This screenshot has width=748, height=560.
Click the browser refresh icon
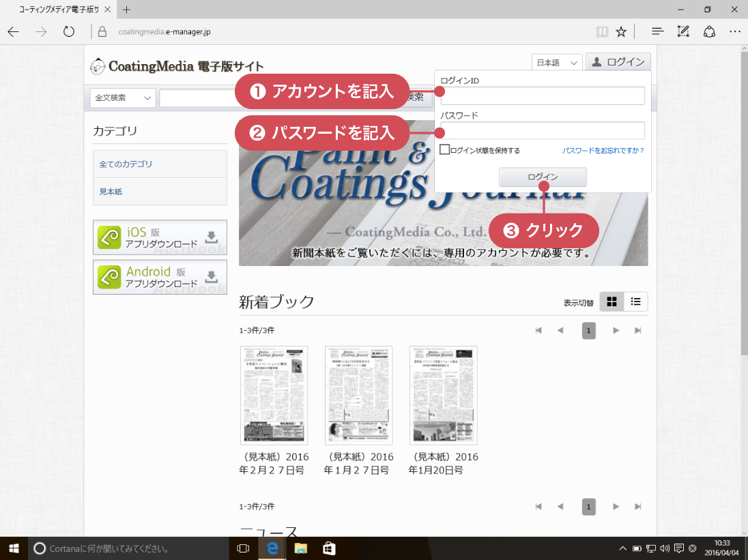click(68, 31)
